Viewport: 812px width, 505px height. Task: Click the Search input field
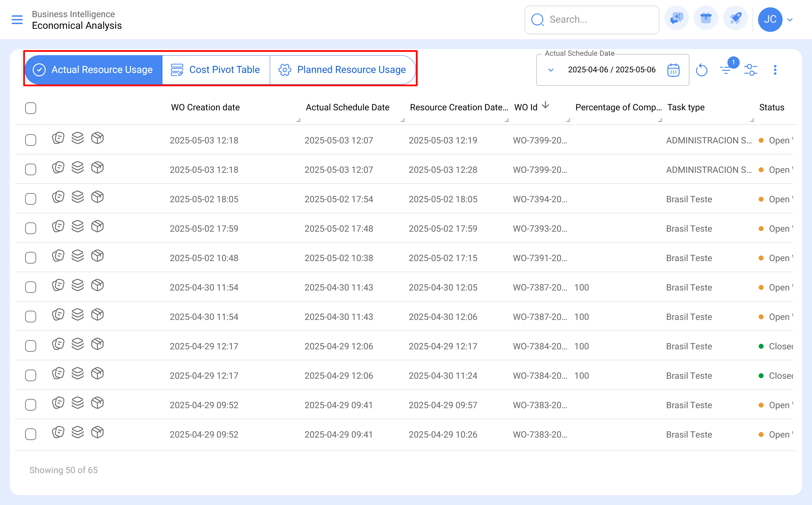[598, 20]
